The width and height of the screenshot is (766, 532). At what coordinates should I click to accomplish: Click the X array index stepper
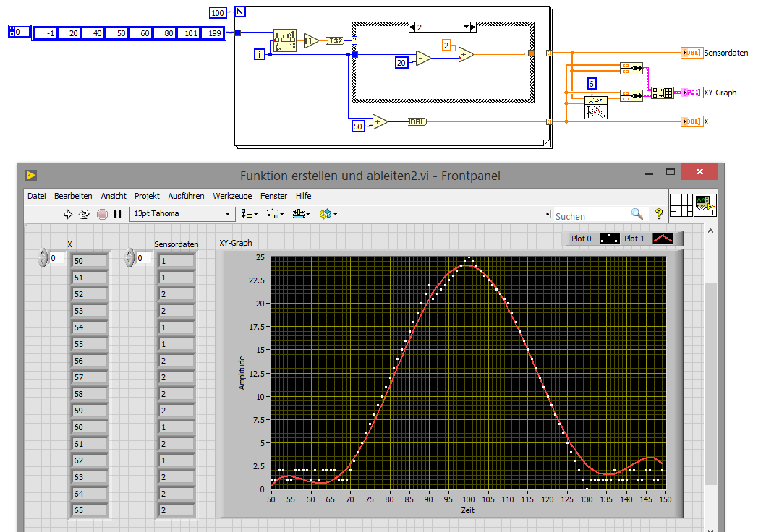coord(43,258)
